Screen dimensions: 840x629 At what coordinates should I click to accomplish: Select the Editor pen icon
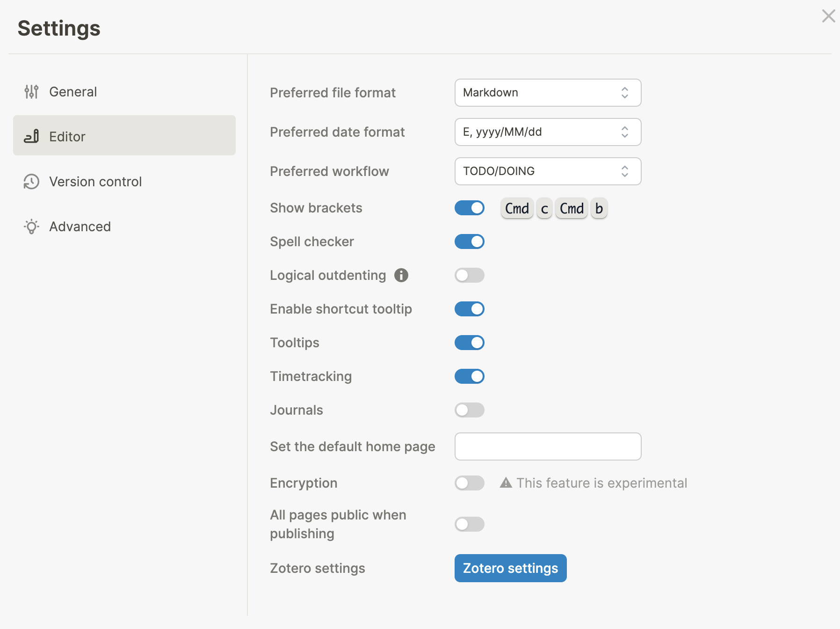[x=31, y=136]
